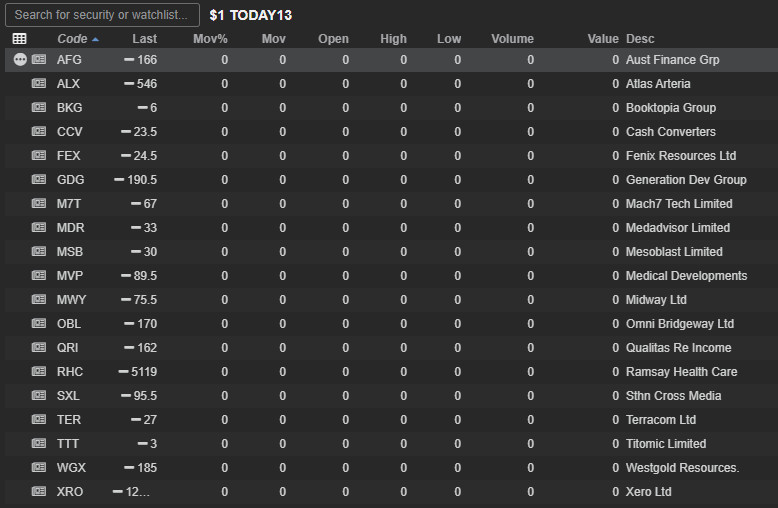This screenshot has height=508, width=778.
Task: Focus the security or watchlist search field
Action: pyautogui.click(x=102, y=15)
